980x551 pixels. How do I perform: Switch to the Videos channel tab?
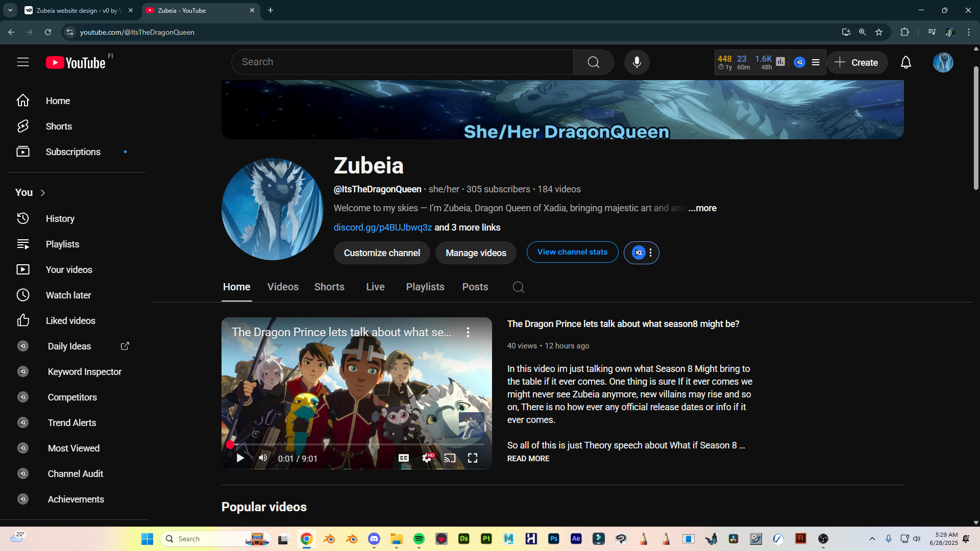pos(283,287)
